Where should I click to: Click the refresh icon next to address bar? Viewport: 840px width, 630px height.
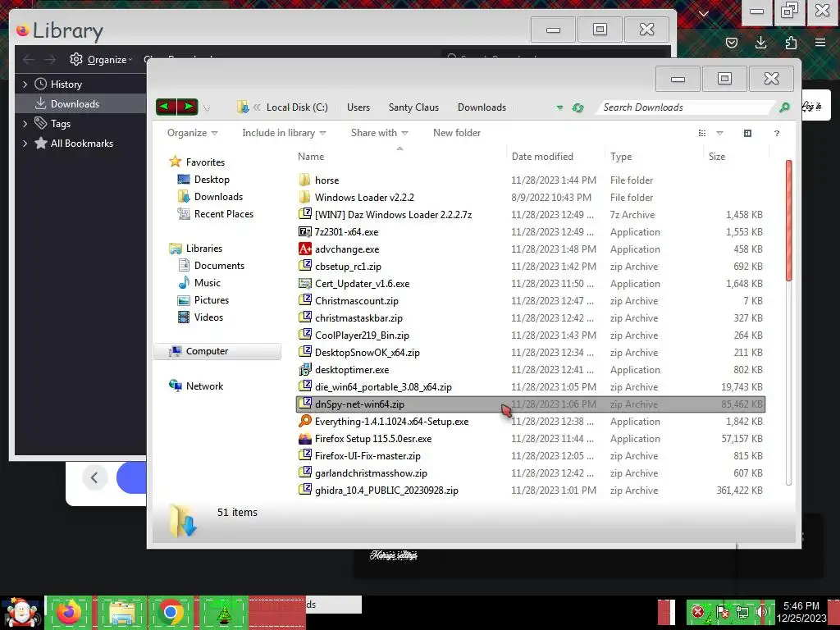(x=577, y=107)
